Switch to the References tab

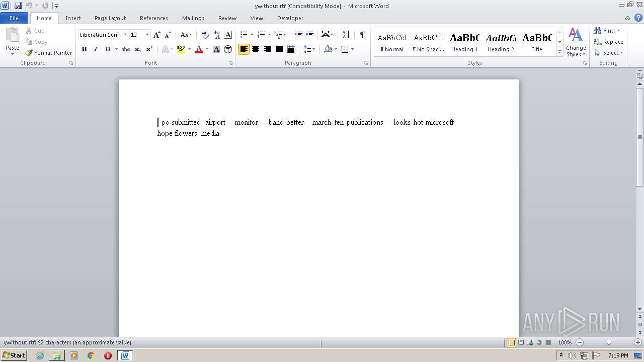pos(154,18)
